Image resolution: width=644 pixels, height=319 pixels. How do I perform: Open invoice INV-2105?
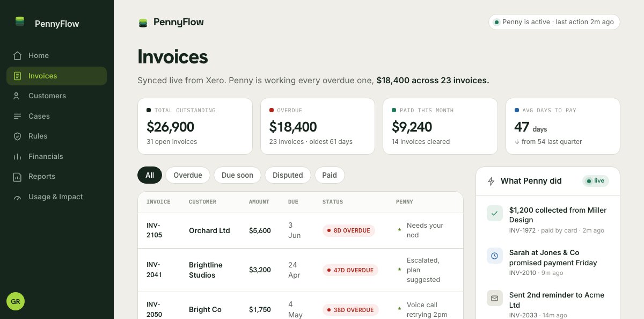pos(153,230)
